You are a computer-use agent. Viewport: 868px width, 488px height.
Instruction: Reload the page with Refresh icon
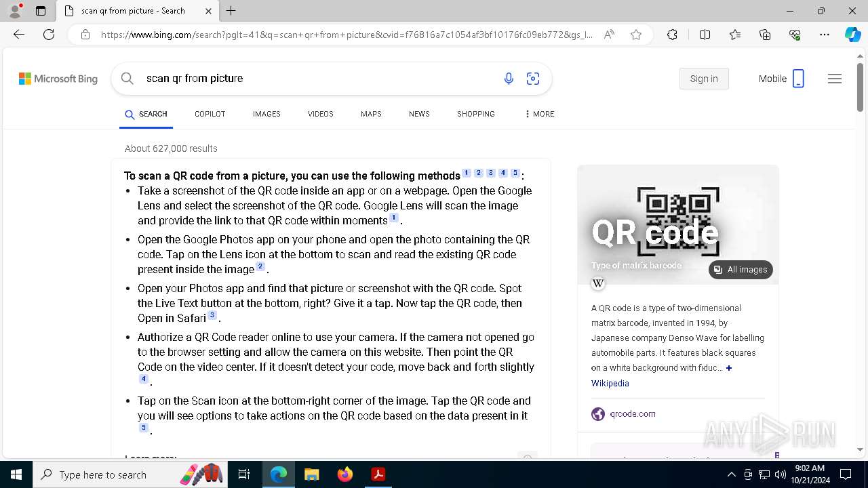[x=49, y=35]
